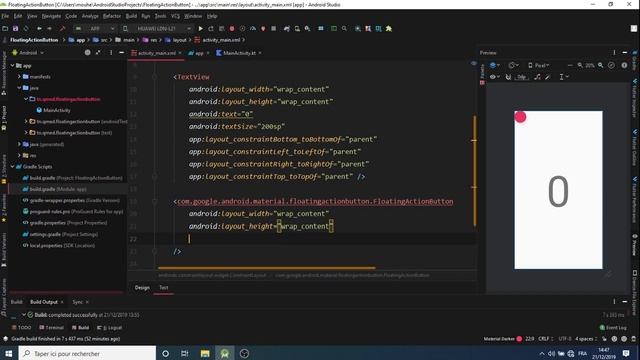
Task: Click the project panel settings gear icon
Action: click(x=87, y=53)
